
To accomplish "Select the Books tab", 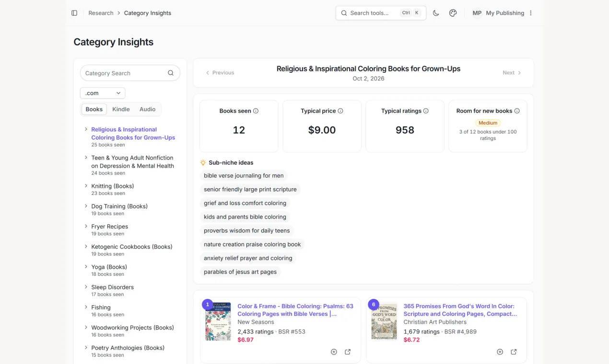I will [94, 109].
